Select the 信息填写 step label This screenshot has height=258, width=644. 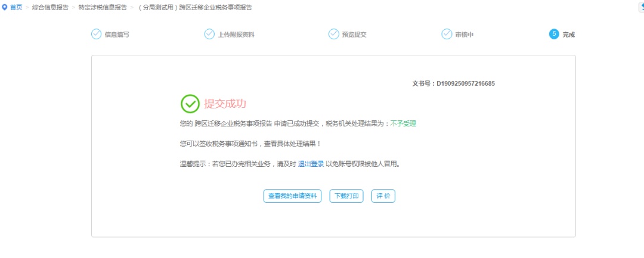coord(117,35)
